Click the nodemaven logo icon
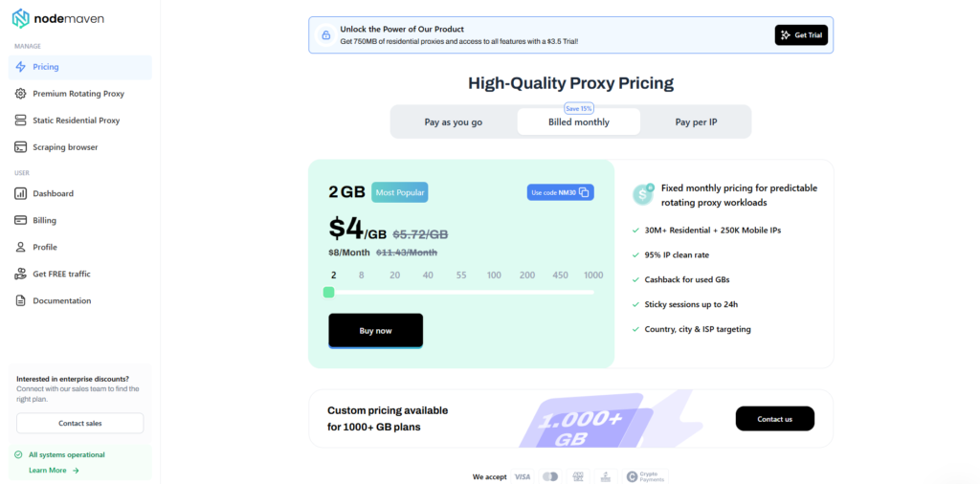Screen dimensions: 980x484 [x=20, y=18]
